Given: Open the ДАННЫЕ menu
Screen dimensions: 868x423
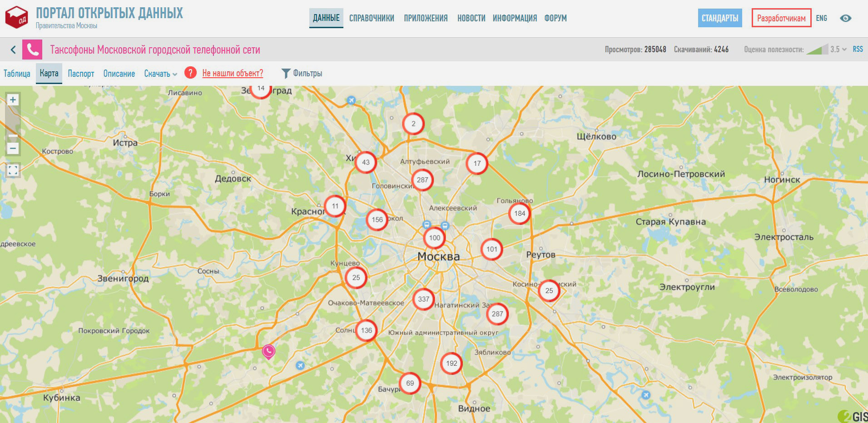Looking at the screenshot, I should [326, 18].
